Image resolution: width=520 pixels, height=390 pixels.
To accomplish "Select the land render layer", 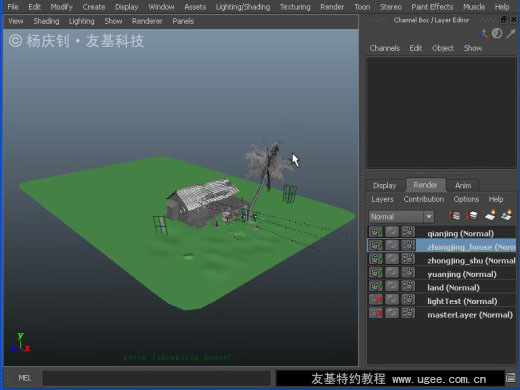I will (453, 288).
